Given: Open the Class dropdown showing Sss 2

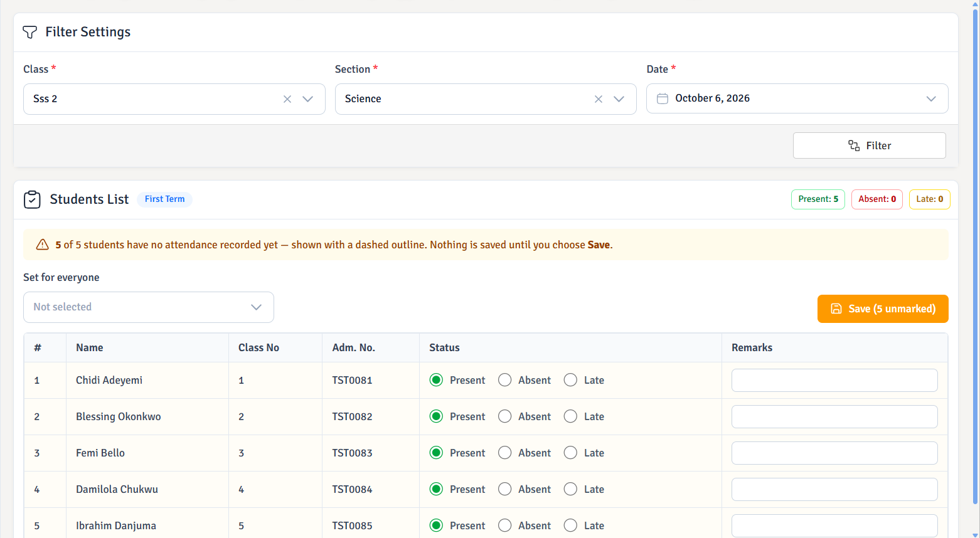Looking at the screenshot, I should tap(174, 99).
